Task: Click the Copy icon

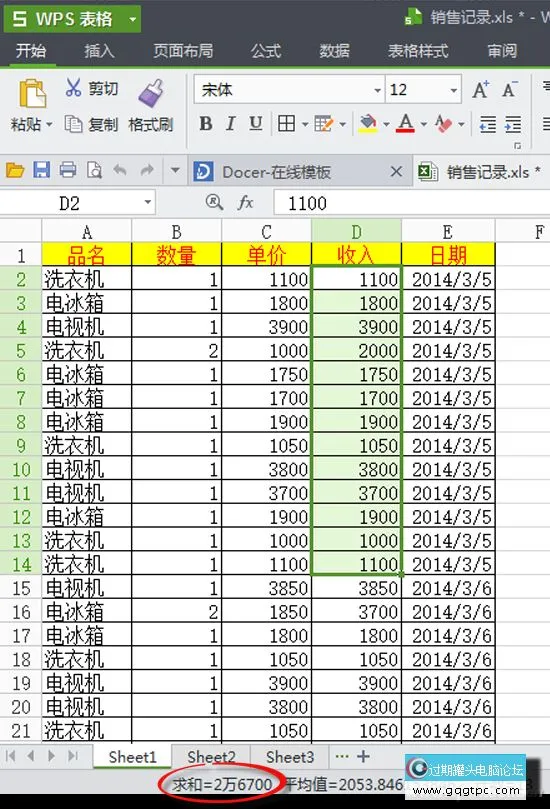Action: (73, 124)
